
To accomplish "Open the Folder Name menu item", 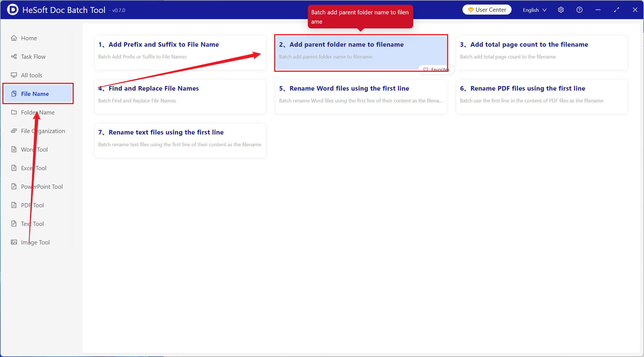I will pyautogui.click(x=38, y=112).
